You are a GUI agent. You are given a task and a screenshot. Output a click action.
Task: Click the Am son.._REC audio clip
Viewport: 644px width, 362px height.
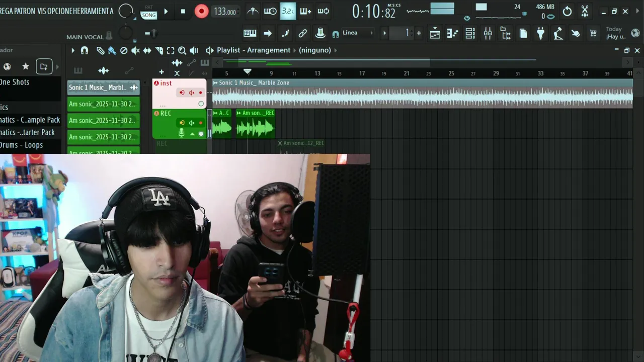pyautogui.click(x=255, y=124)
